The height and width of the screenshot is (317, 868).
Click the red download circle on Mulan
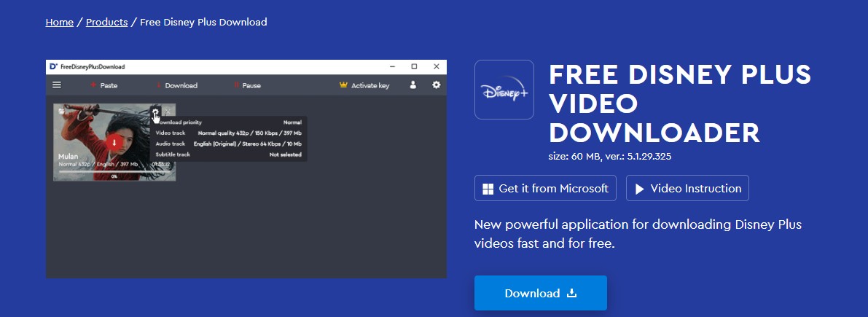pyautogui.click(x=114, y=142)
